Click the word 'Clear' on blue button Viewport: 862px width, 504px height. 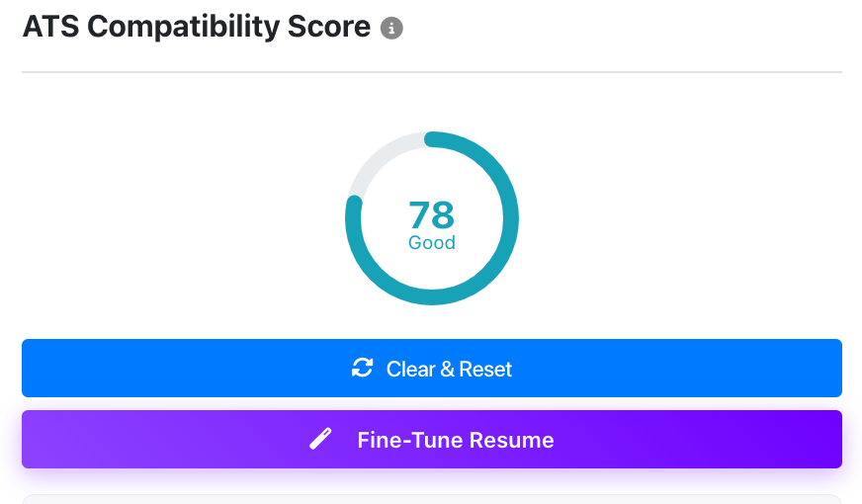pyautogui.click(x=410, y=370)
